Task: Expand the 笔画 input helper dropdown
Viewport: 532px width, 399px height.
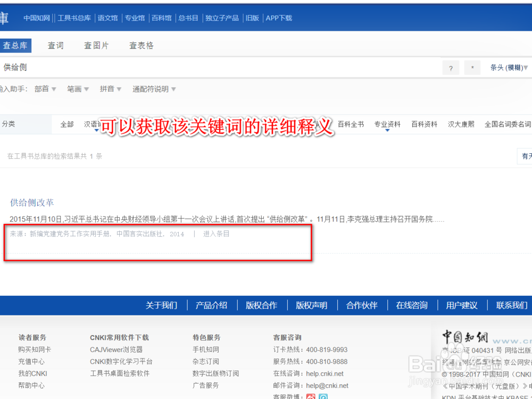Action: tap(78, 89)
